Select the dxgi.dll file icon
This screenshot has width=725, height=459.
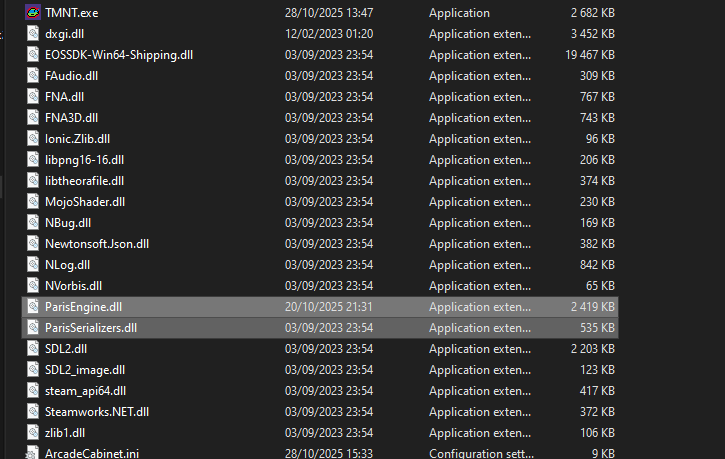coord(33,34)
